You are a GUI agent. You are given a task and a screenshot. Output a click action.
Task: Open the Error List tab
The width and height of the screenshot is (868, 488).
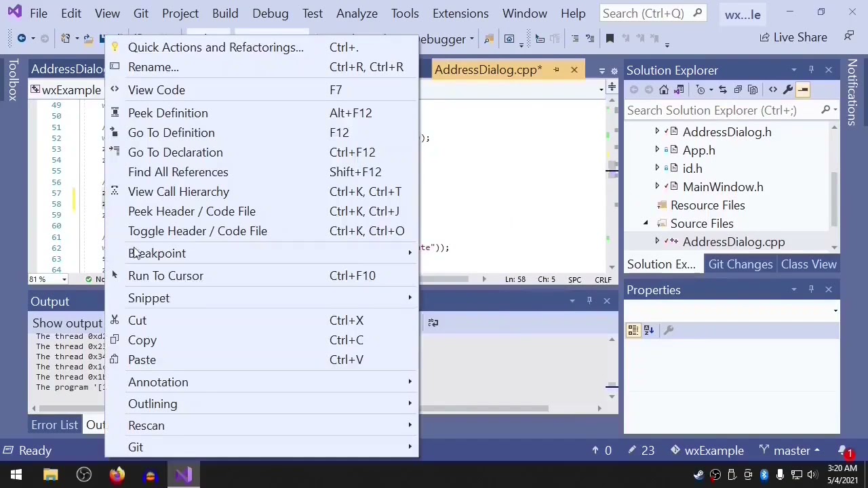pos(54,425)
